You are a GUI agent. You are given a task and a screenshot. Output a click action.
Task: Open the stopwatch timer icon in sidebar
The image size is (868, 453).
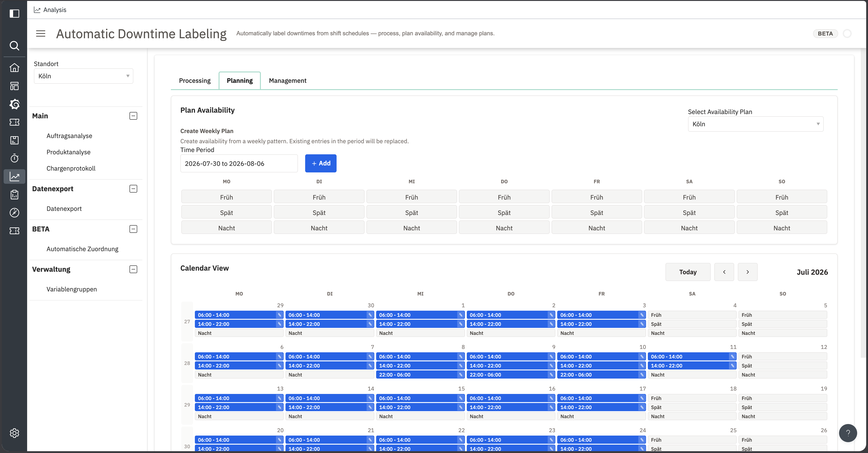pos(14,158)
